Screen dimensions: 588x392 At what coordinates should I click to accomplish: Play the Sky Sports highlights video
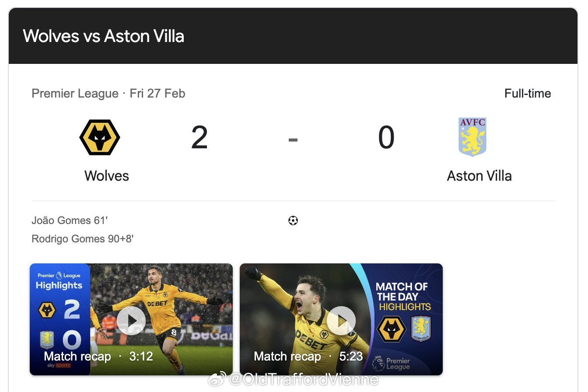pos(131,320)
